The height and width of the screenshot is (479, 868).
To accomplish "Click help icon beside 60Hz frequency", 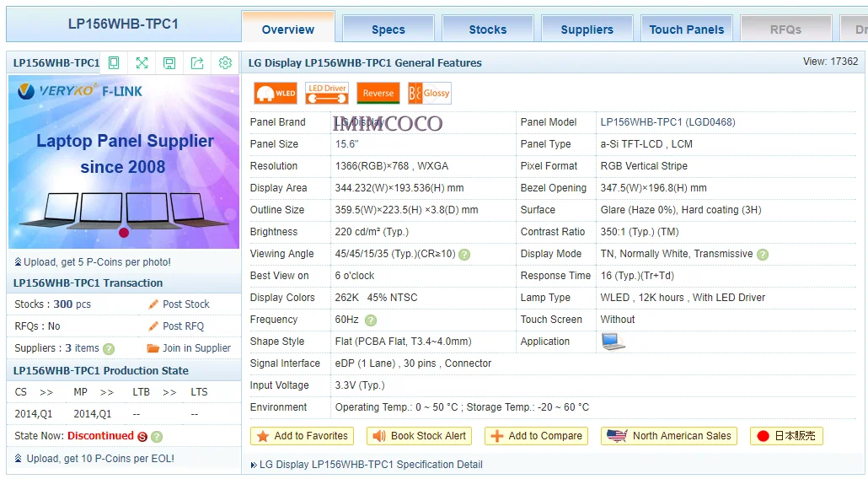I will [371, 320].
